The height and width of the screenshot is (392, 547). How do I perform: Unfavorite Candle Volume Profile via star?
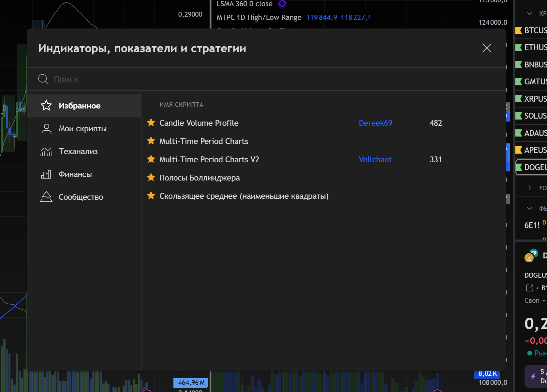151,123
